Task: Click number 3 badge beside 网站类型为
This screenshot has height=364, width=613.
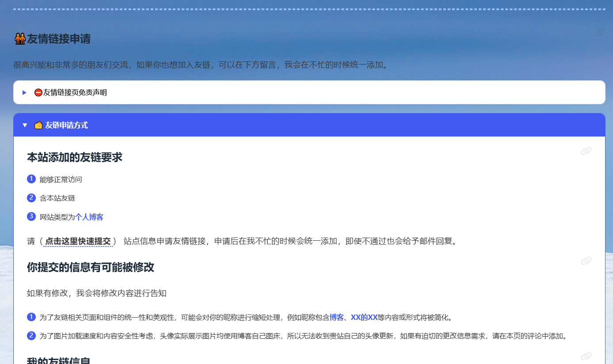Action: pos(31,216)
